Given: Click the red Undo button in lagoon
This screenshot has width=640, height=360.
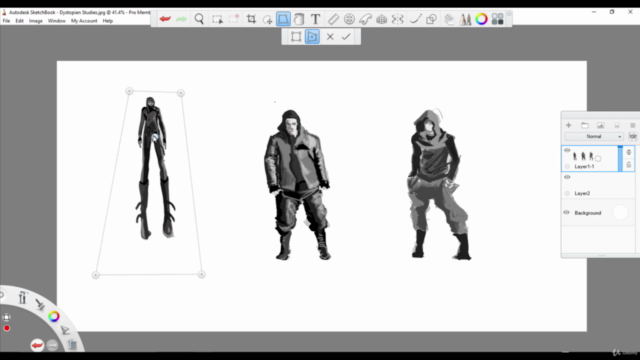Looking at the screenshot, I should 37,345.
